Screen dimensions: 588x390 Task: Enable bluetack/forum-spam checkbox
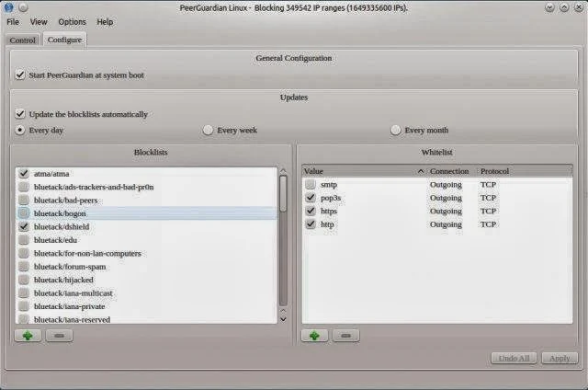coord(24,267)
